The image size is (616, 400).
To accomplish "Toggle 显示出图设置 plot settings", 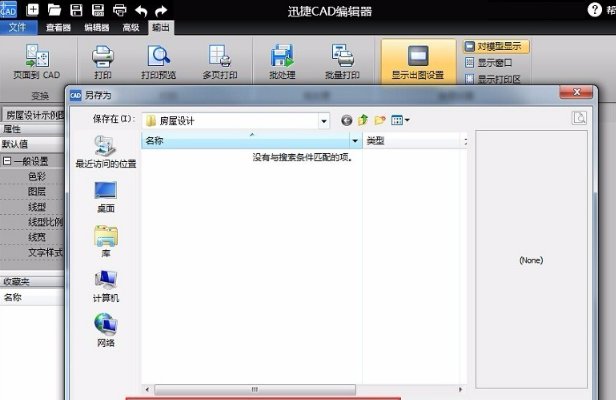I will point(418,62).
